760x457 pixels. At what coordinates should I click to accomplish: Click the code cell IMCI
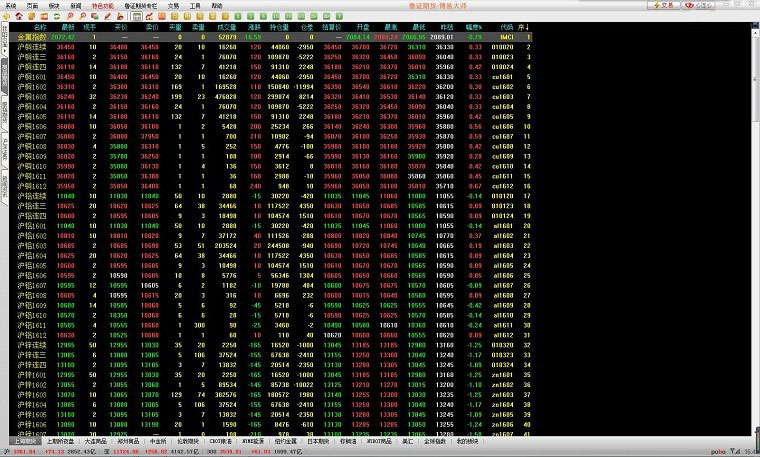click(507, 37)
